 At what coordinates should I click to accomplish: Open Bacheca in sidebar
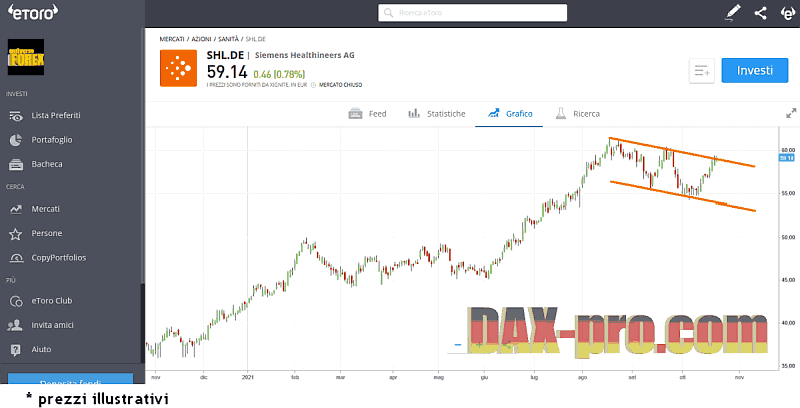click(x=47, y=164)
